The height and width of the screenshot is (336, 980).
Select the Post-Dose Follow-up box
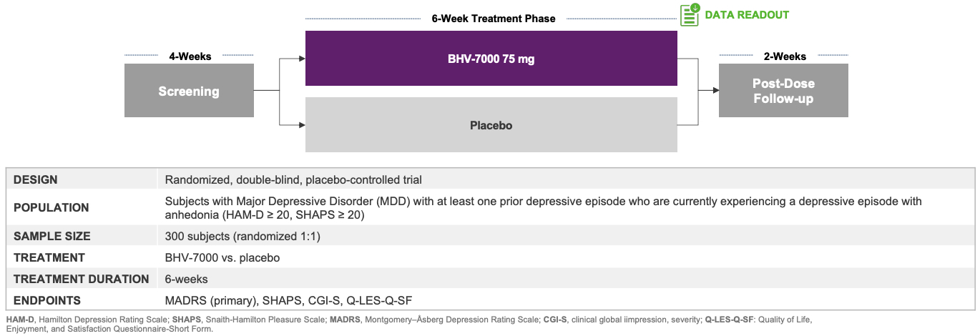[783, 91]
